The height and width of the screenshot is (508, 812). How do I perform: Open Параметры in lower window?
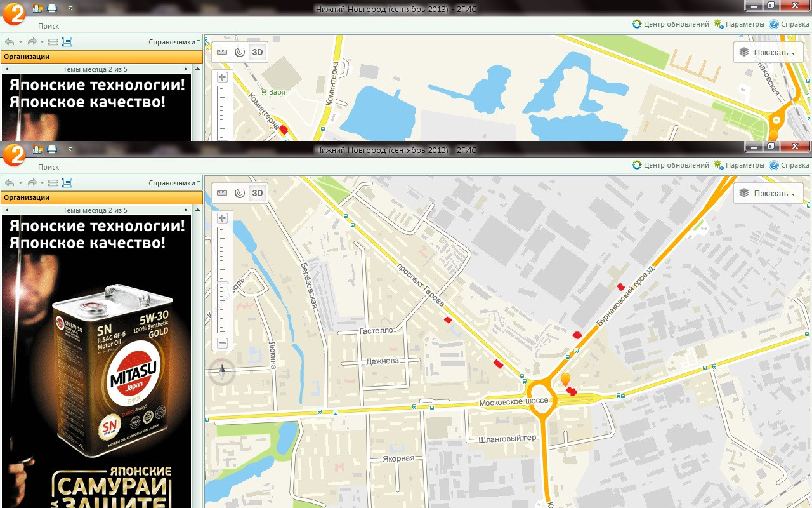(x=739, y=165)
